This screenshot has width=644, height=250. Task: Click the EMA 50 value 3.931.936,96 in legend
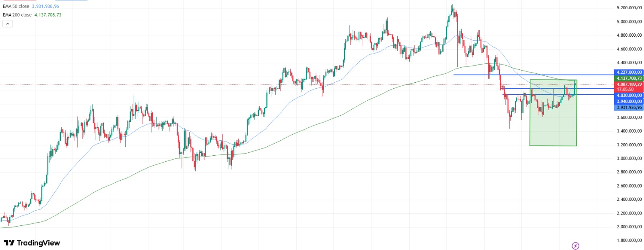coord(45,6)
